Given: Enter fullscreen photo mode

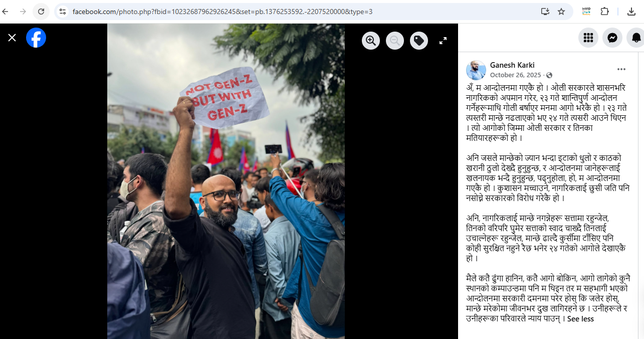Looking at the screenshot, I should pyautogui.click(x=443, y=41).
